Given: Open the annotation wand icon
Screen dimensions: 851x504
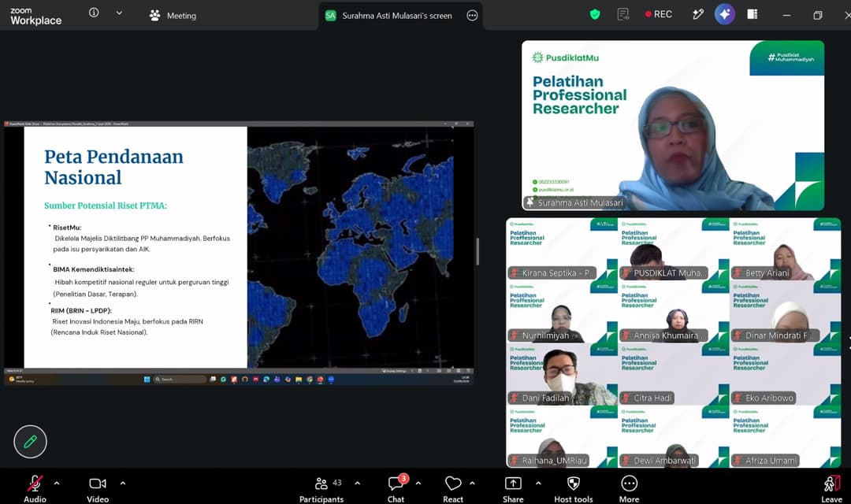Looking at the screenshot, I should click(698, 15).
